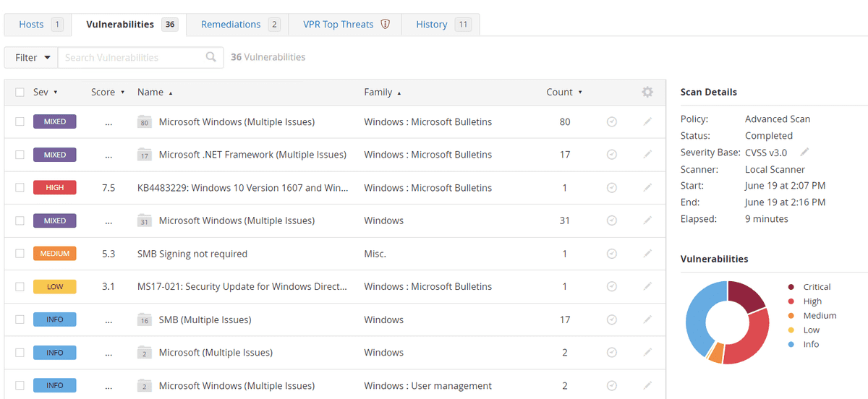Check the box for MS17-021 row
Image resolution: width=868 pixels, height=399 pixels.
20,287
